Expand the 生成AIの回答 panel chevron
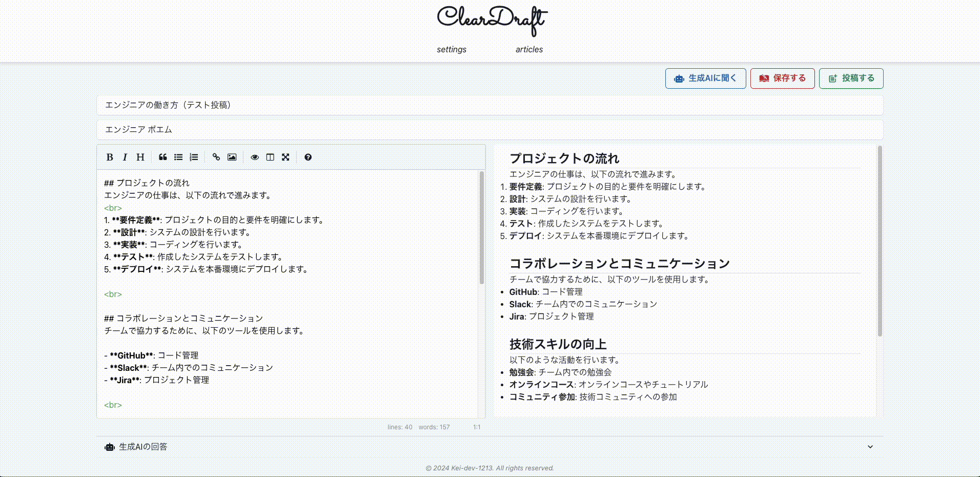980x477 pixels. click(x=870, y=447)
